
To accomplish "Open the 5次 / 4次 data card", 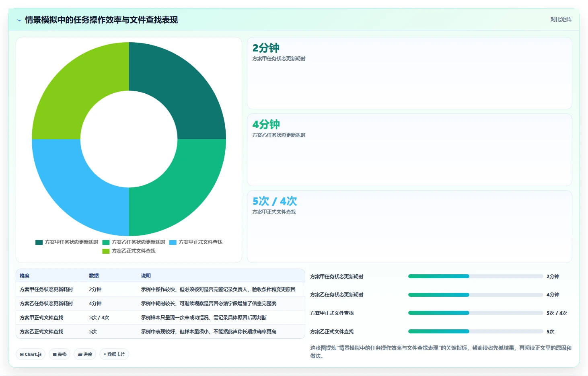I will coord(409,226).
